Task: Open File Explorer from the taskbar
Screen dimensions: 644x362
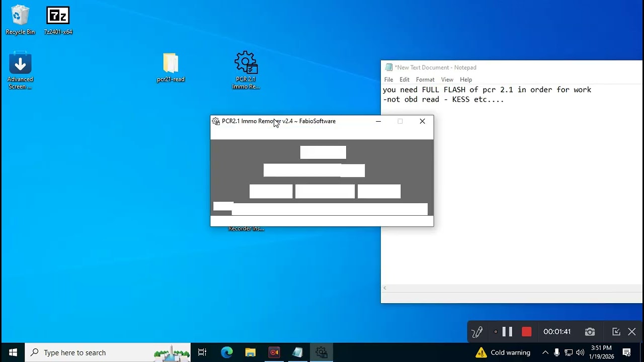Action: pos(250,352)
